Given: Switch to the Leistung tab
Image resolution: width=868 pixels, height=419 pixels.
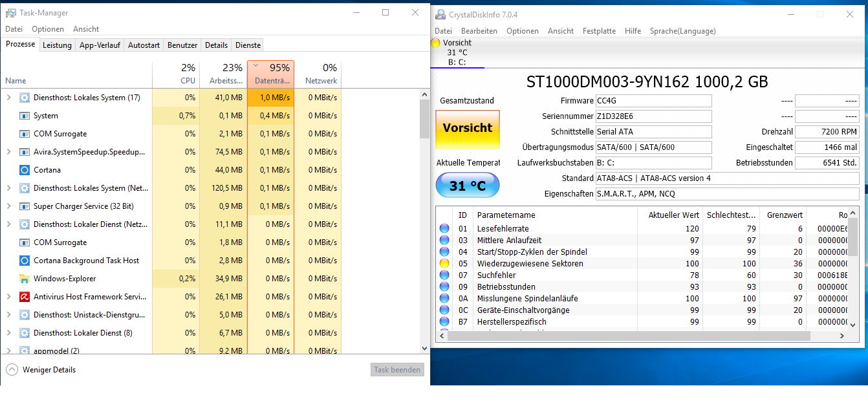Looking at the screenshot, I should coord(58,45).
